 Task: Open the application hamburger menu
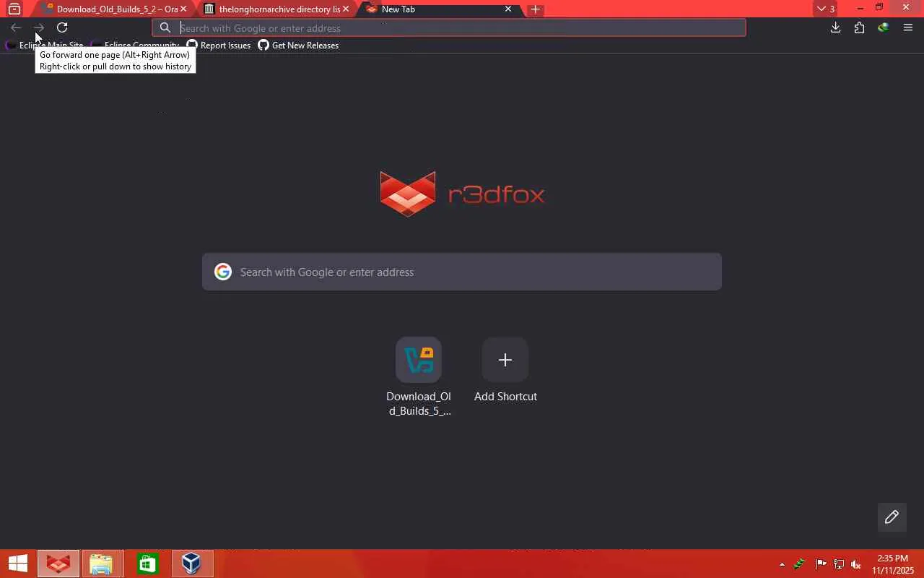(908, 27)
